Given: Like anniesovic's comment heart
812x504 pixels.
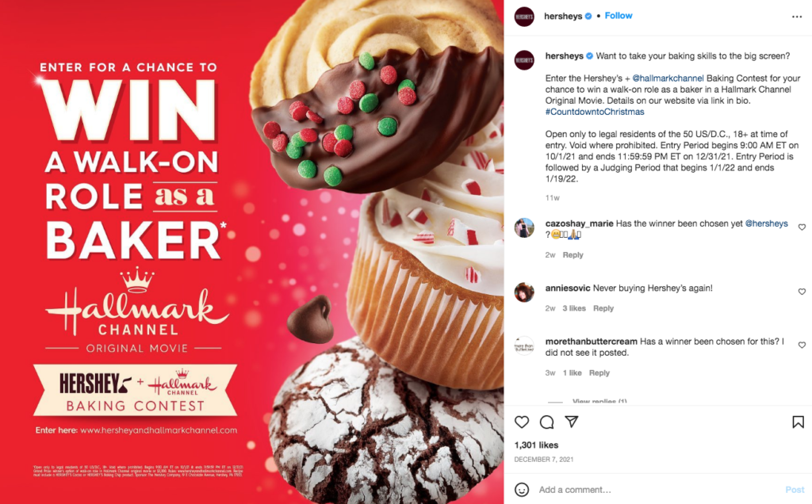Looking at the screenshot, I should click(802, 292).
